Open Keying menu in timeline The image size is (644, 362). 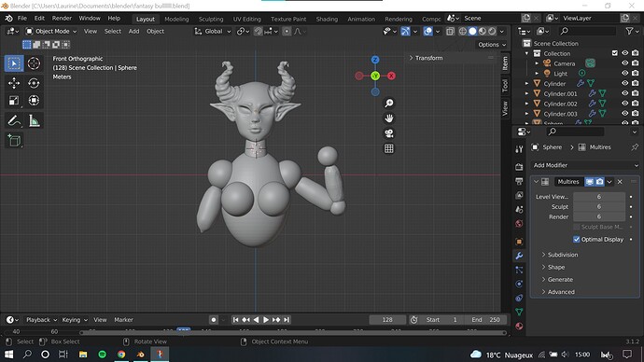(75, 320)
